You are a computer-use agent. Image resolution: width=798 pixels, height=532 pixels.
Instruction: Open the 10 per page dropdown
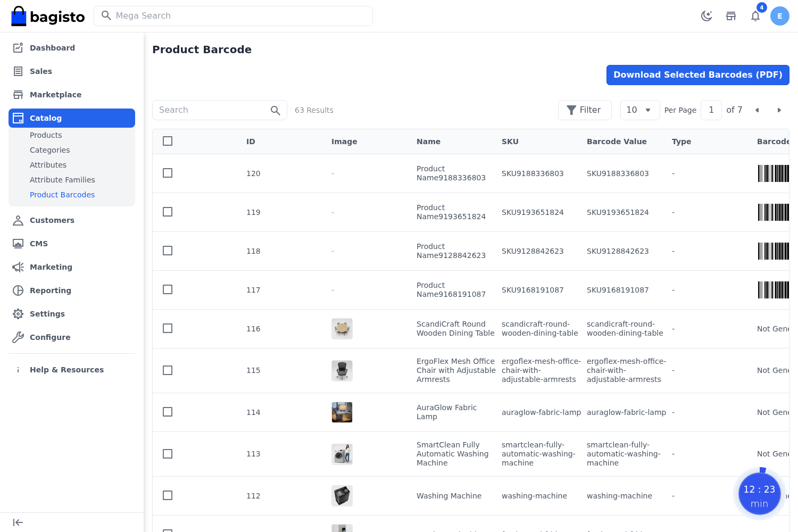click(x=640, y=110)
